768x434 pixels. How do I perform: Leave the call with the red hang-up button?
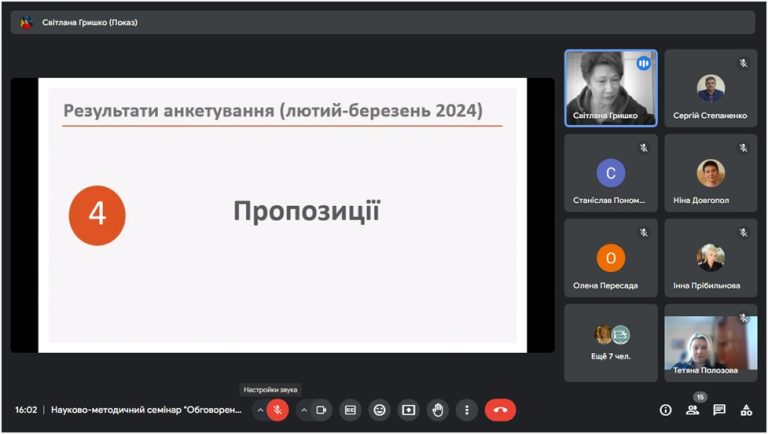point(500,410)
